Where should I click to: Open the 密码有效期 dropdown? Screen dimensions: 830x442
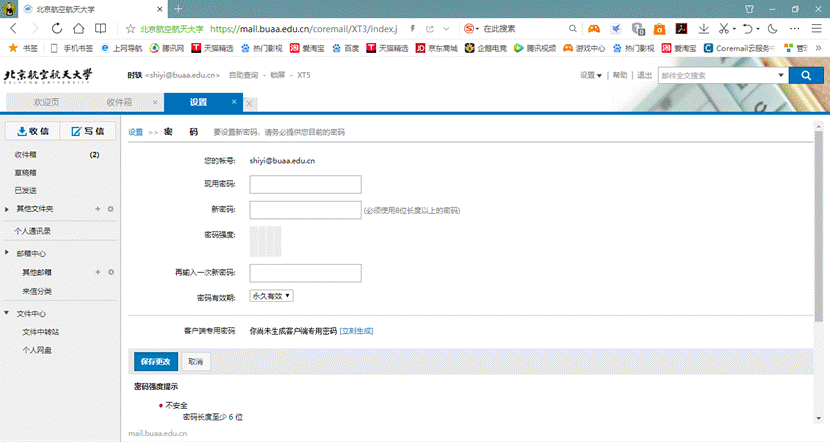[x=271, y=296]
